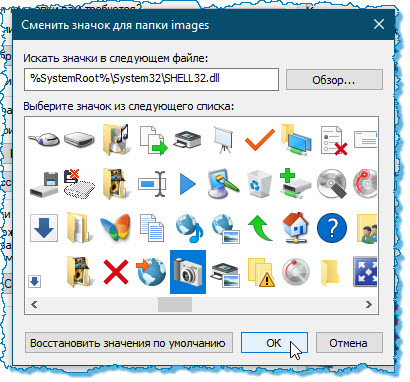Pick the blue question mark icon
Screen dimensions: 410x382
(x=332, y=228)
